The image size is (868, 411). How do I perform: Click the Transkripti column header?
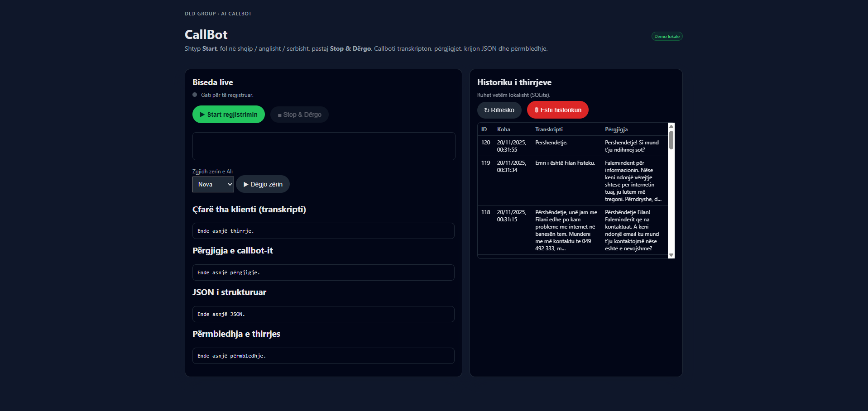coord(549,129)
